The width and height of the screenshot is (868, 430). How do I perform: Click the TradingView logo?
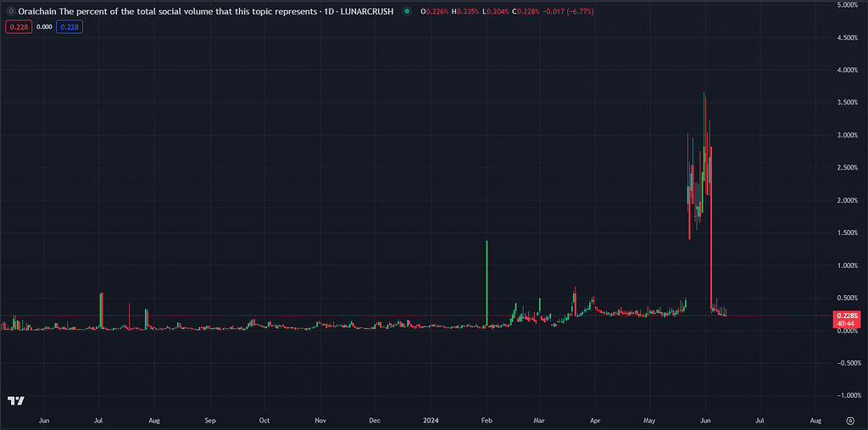point(15,401)
